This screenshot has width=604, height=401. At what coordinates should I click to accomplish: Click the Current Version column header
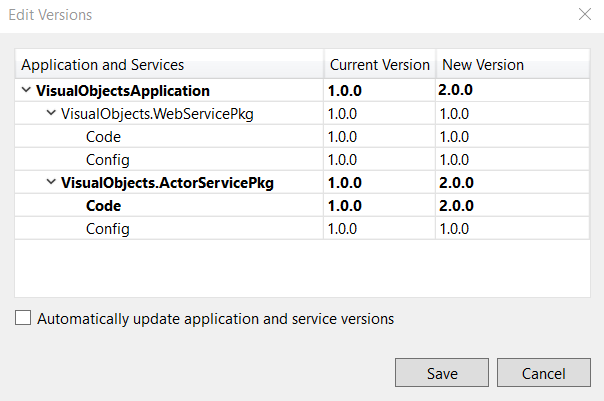pos(380,65)
